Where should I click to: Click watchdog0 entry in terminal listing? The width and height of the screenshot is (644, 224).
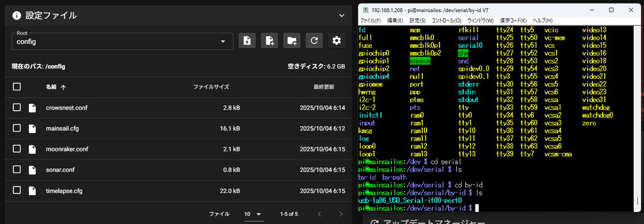597,115
